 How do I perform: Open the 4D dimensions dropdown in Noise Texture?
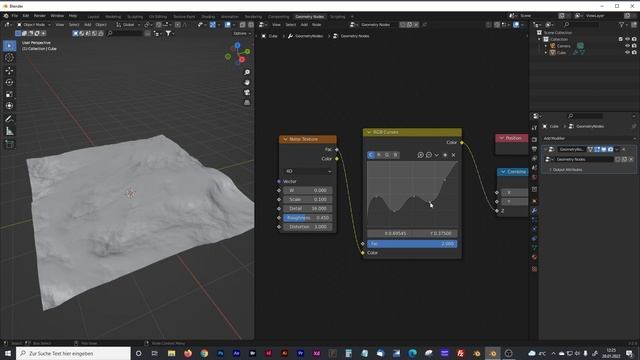click(x=308, y=171)
